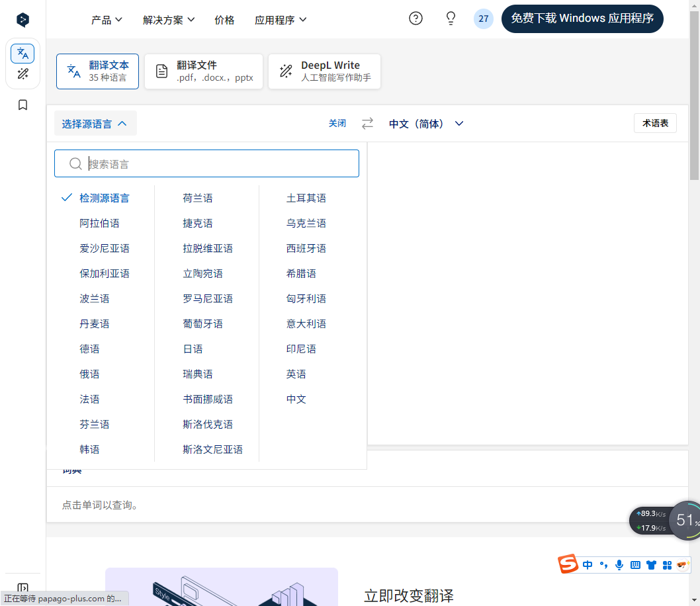
Task: Switch to the DeepL Write tab
Action: 325,71
